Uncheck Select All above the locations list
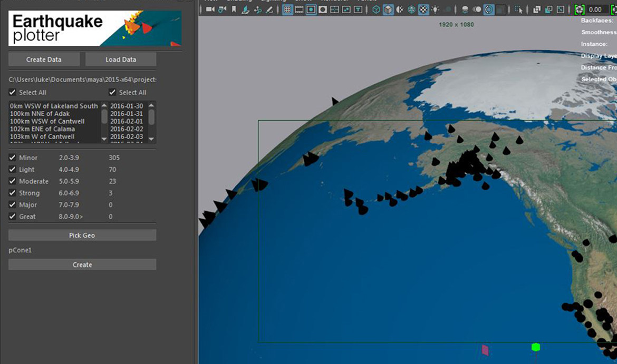 (x=13, y=93)
